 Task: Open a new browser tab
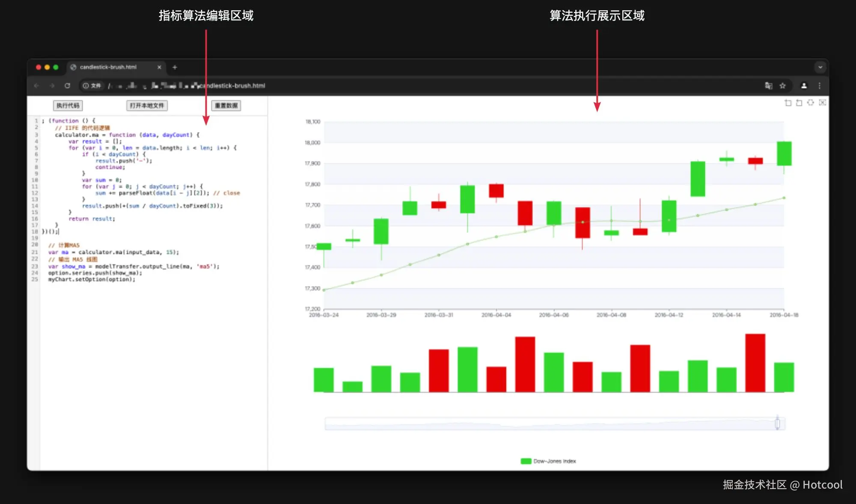(175, 67)
